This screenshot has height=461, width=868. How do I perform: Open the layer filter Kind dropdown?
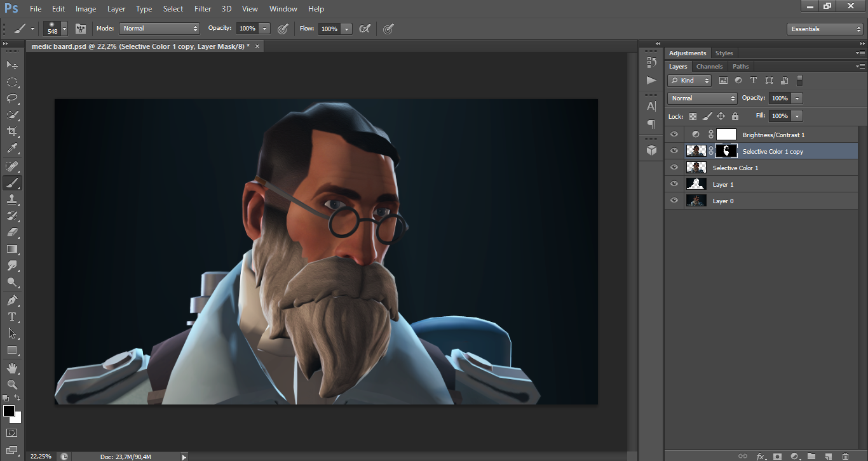pyautogui.click(x=689, y=81)
